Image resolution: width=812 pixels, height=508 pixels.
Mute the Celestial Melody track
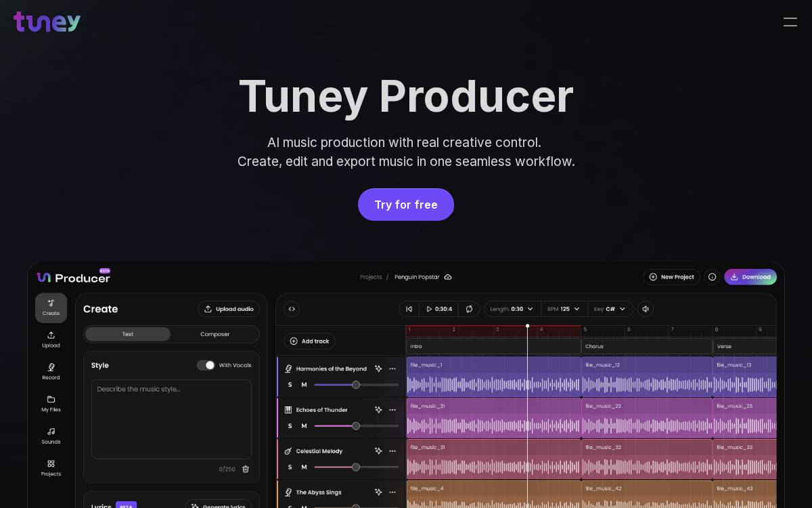coord(304,467)
